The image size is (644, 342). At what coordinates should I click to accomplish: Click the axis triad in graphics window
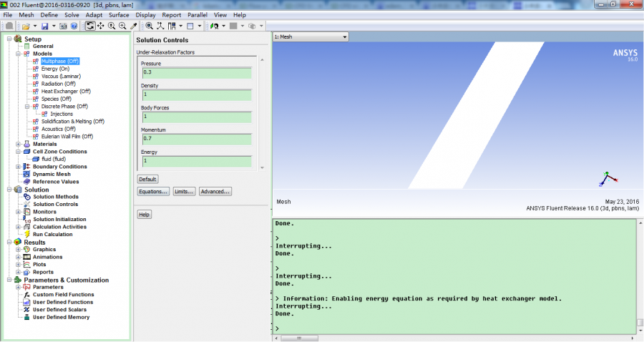(608, 179)
